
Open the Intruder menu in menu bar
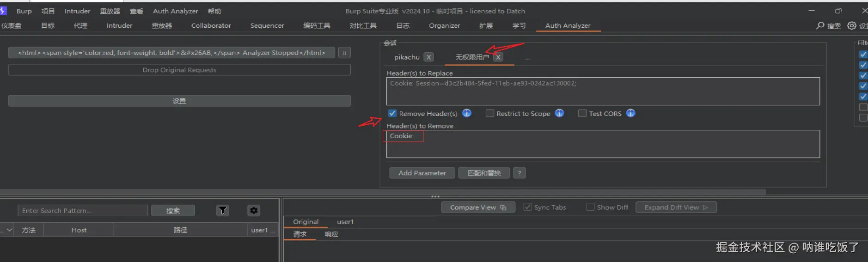[x=77, y=11]
